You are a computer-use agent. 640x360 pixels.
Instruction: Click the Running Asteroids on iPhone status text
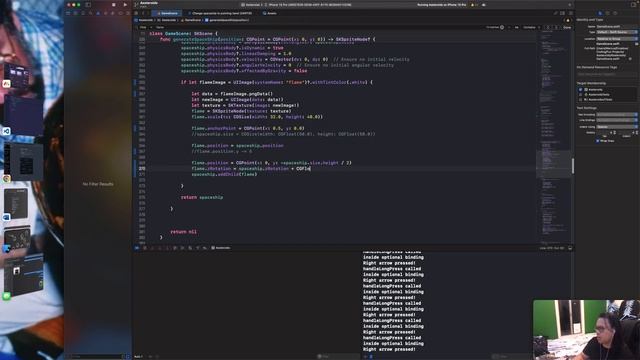tap(441, 5)
